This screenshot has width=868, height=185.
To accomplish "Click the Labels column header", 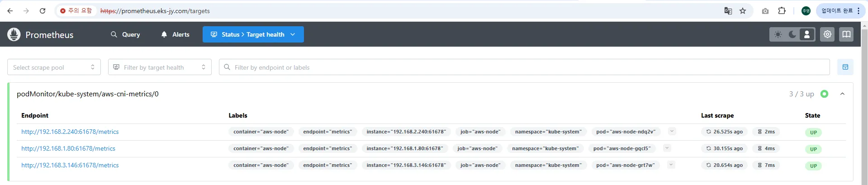I will coord(238,115).
